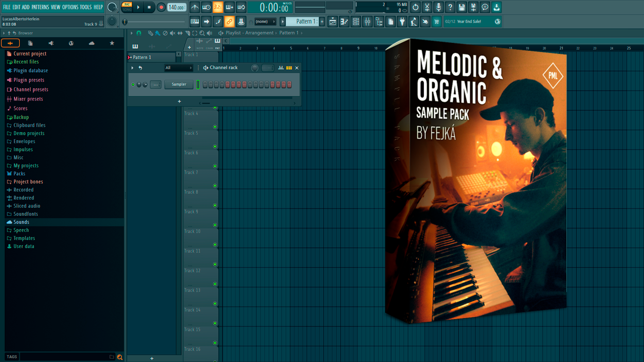Toggle graph editor bars icon in Channel rack
644x362 pixels.
coord(281,68)
